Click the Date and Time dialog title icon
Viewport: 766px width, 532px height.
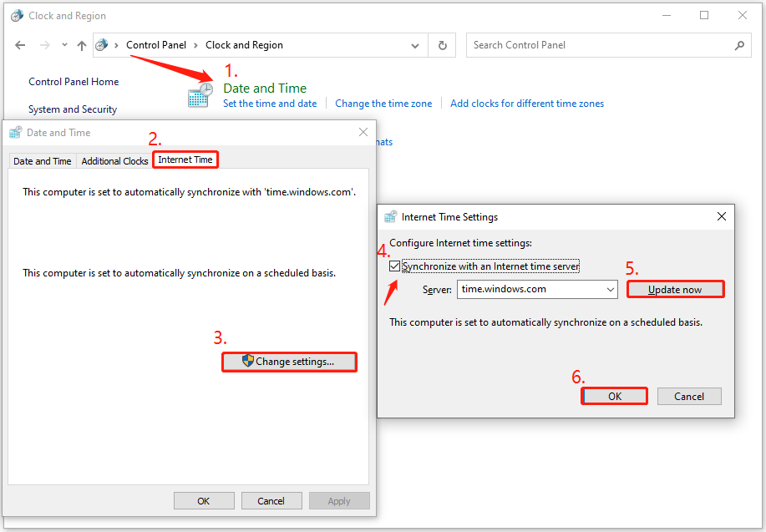(x=16, y=133)
